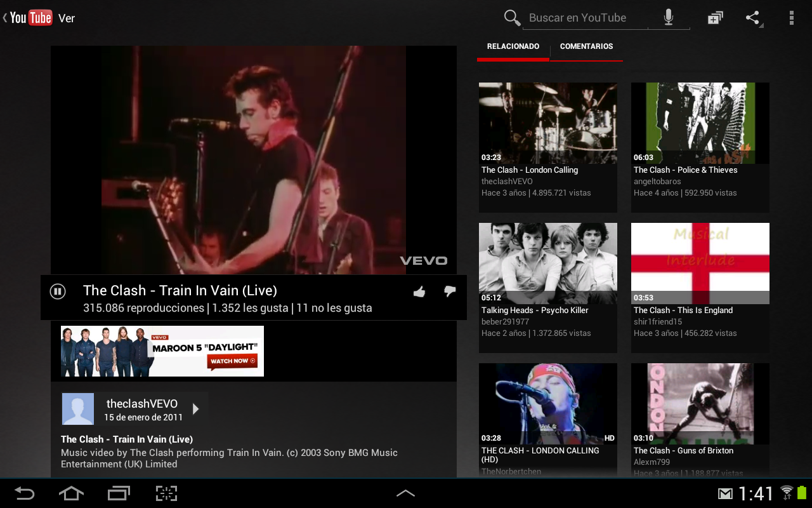Expand theclashVEVO channel arrow
This screenshot has height=508, width=812.
195,409
